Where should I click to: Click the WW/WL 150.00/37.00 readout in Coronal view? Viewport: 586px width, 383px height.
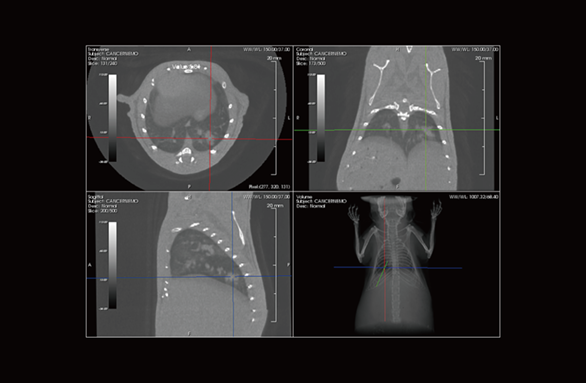coord(475,49)
